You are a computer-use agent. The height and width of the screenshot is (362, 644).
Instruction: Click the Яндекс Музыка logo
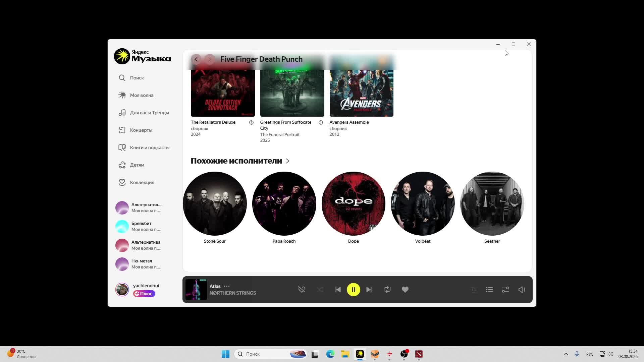(x=143, y=56)
